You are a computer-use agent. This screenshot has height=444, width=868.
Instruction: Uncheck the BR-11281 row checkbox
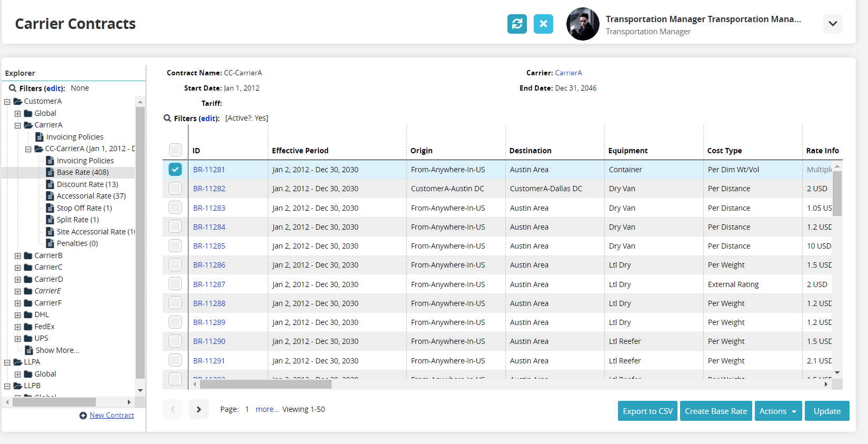tap(175, 170)
